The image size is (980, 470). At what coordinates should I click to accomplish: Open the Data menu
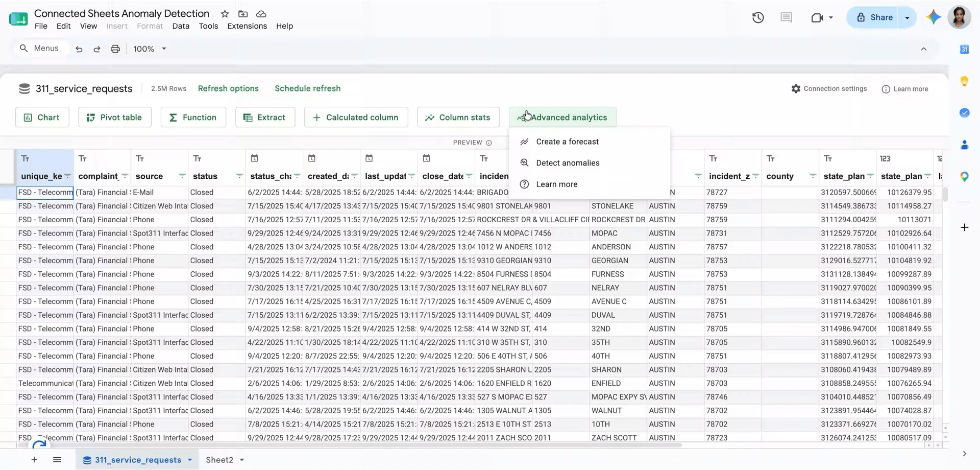181,26
